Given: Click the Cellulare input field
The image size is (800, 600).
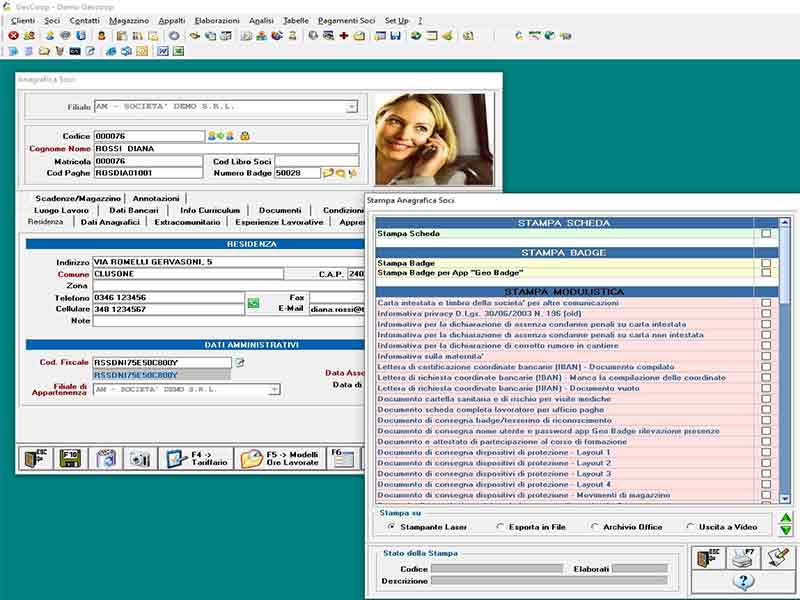Looking at the screenshot, I should (x=168, y=309).
